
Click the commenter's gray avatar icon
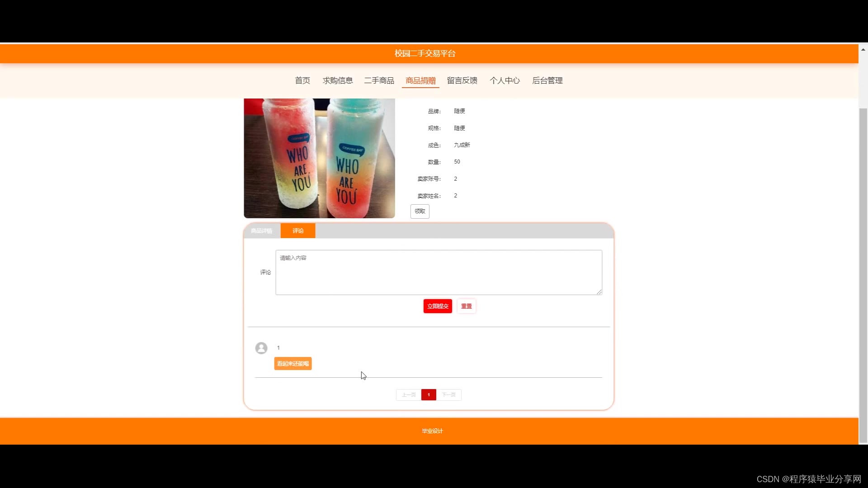(261, 348)
